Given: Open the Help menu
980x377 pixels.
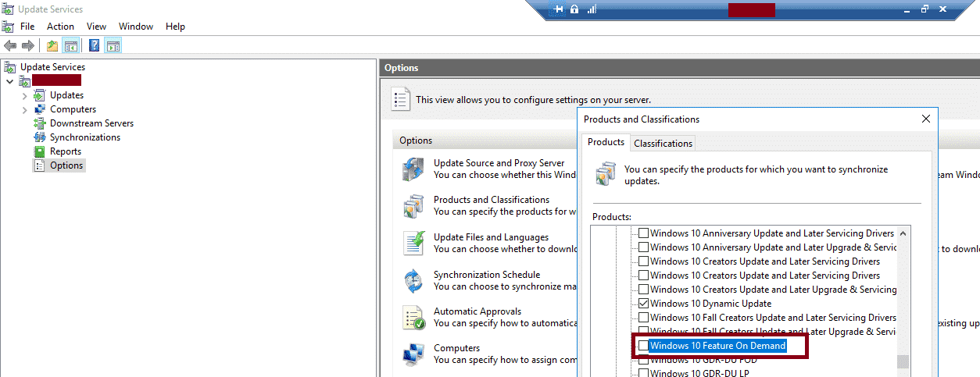Looking at the screenshot, I should coord(175,27).
